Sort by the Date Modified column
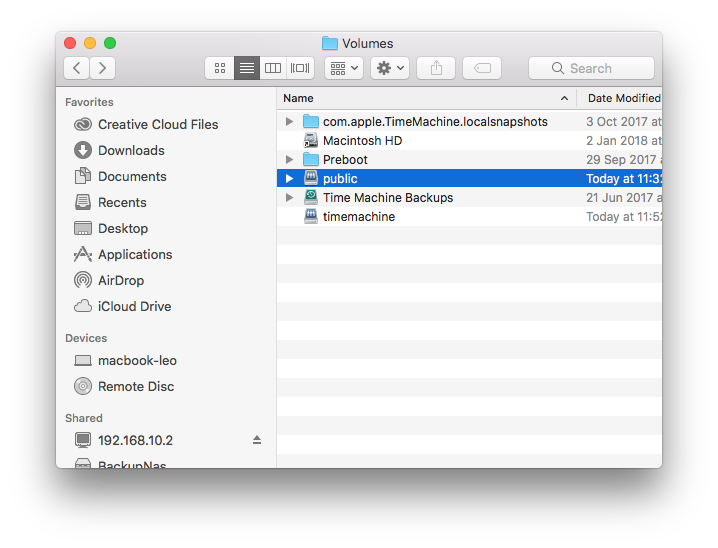 [x=622, y=98]
